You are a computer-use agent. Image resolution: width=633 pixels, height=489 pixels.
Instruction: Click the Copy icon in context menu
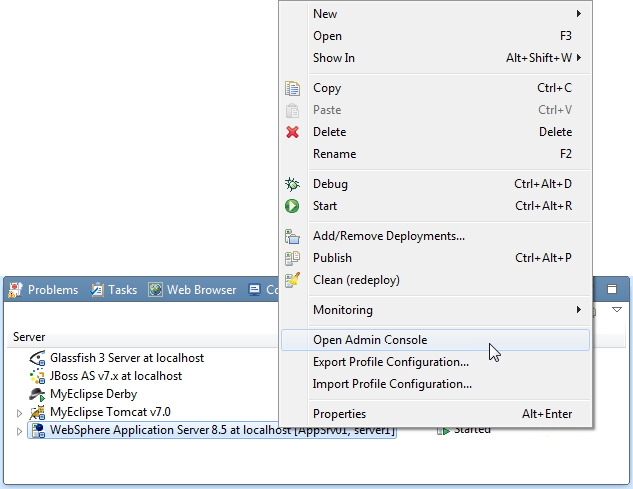click(292, 88)
